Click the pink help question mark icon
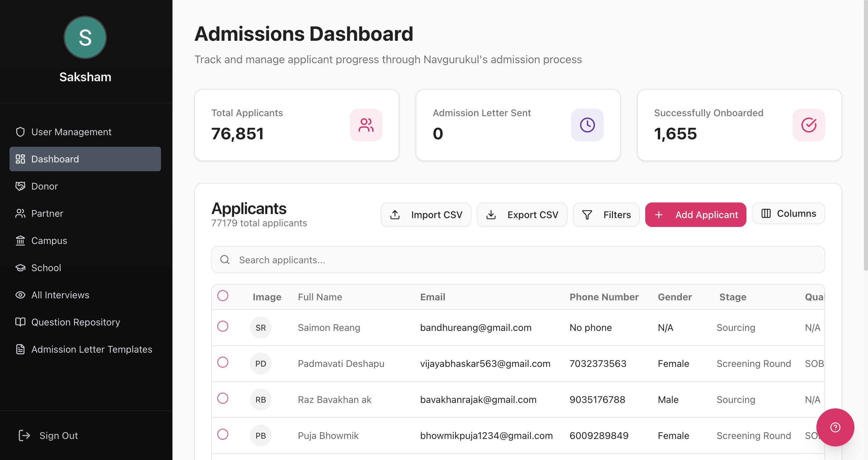868x460 pixels. click(835, 427)
